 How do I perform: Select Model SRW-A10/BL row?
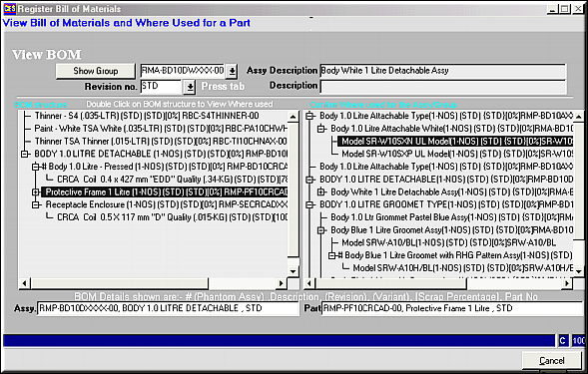pos(449,242)
